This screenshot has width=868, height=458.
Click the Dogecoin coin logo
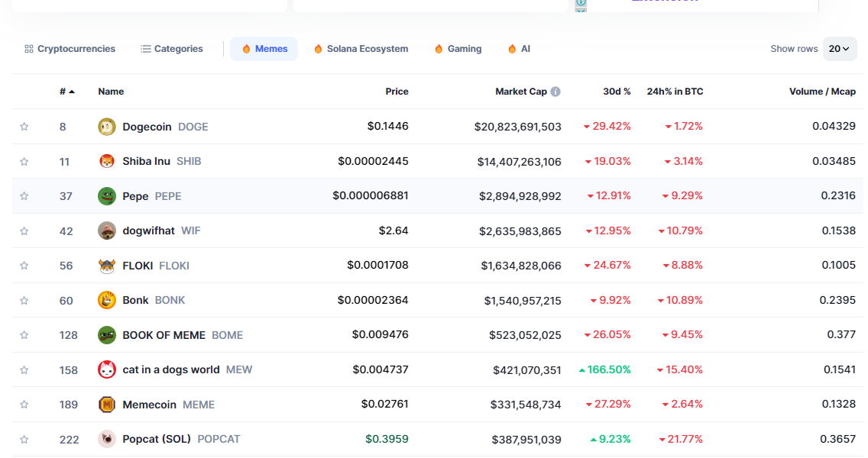(x=107, y=127)
